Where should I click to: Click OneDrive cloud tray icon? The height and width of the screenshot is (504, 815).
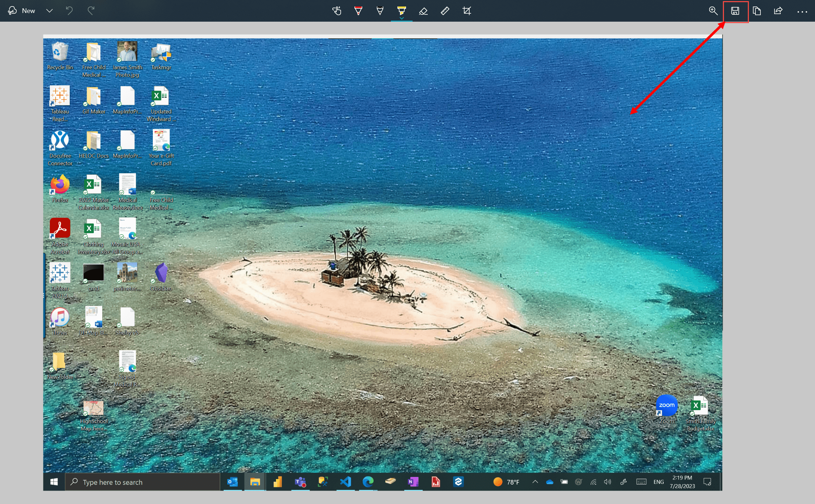pyautogui.click(x=549, y=482)
